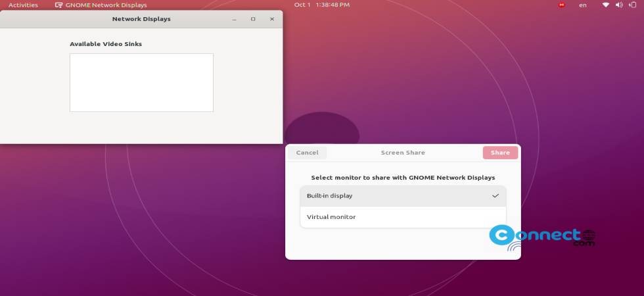The image size is (644, 296).
Task: Minimize the Network Displays window
Action: coord(234,19)
